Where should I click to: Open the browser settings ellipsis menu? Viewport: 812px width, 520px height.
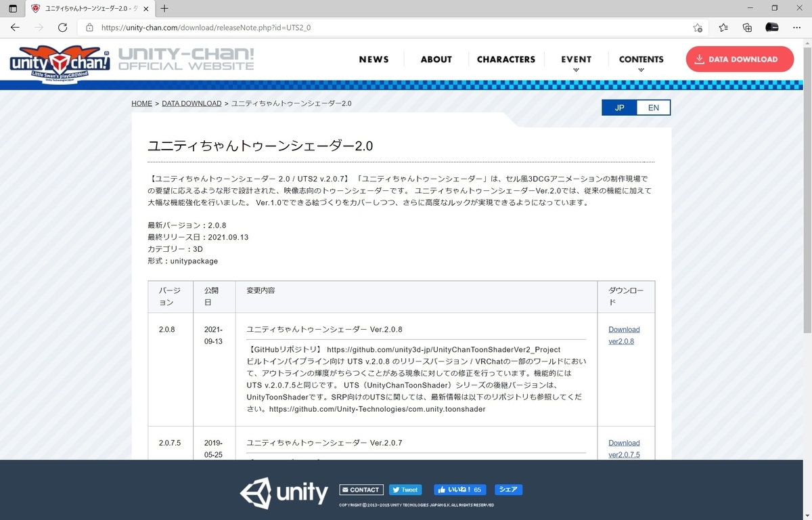click(x=796, y=28)
